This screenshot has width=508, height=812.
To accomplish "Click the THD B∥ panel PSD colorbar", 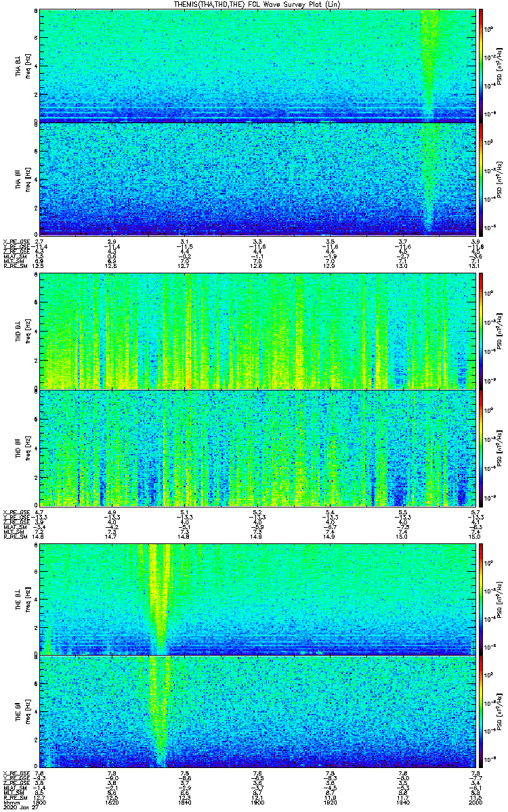I will tap(481, 447).
